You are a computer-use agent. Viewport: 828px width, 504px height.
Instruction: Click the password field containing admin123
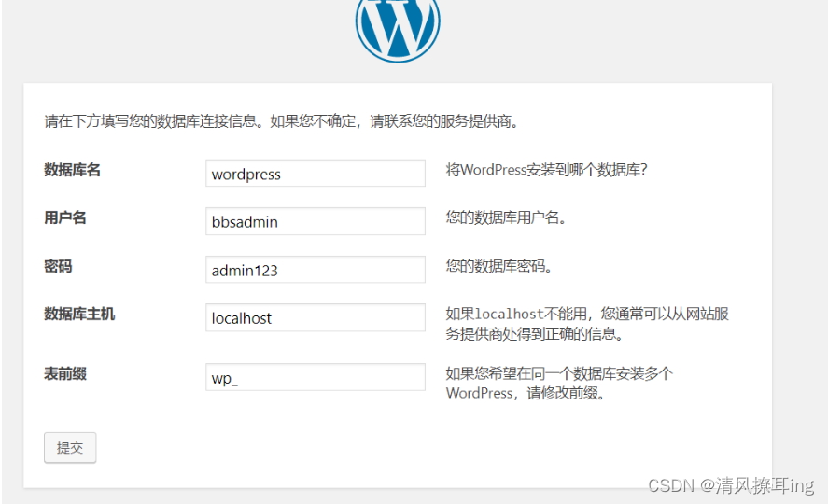[x=316, y=270]
